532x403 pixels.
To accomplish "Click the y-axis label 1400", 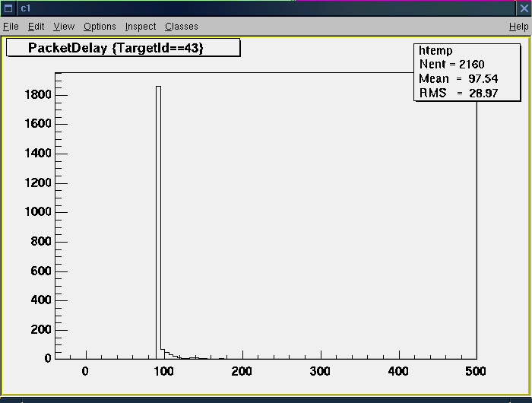I will point(38,154).
